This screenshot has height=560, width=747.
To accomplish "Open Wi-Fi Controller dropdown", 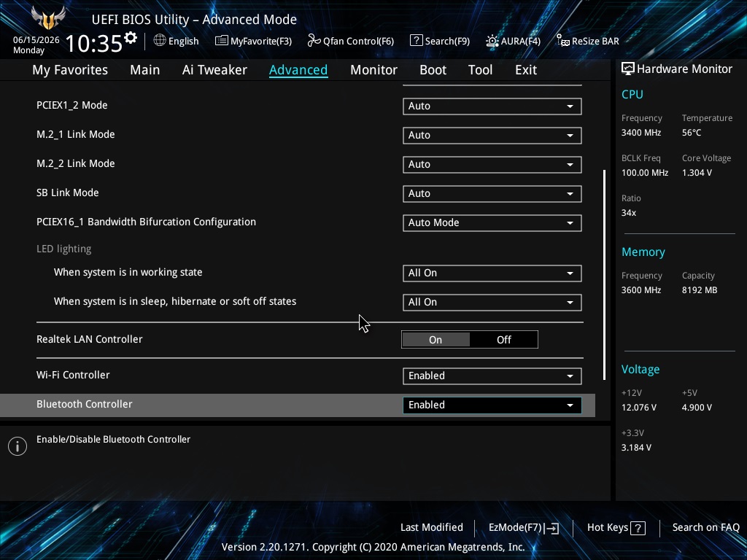I will pyautogui.click(x=492, y=376).
